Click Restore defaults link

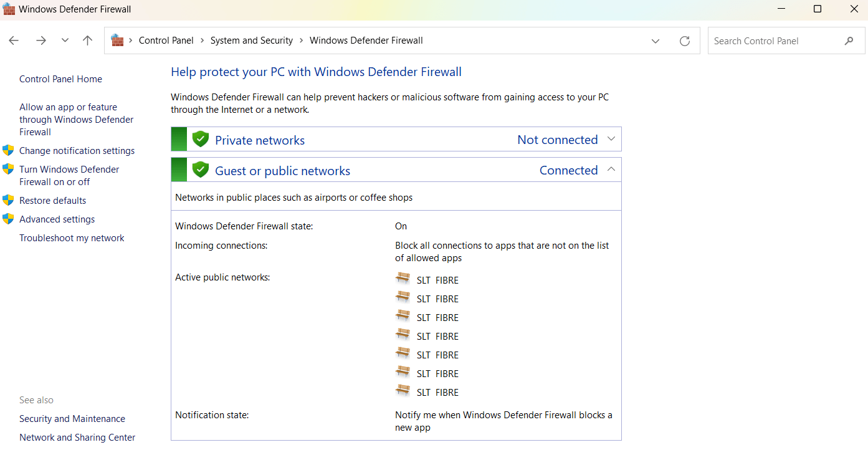(52, 201)
